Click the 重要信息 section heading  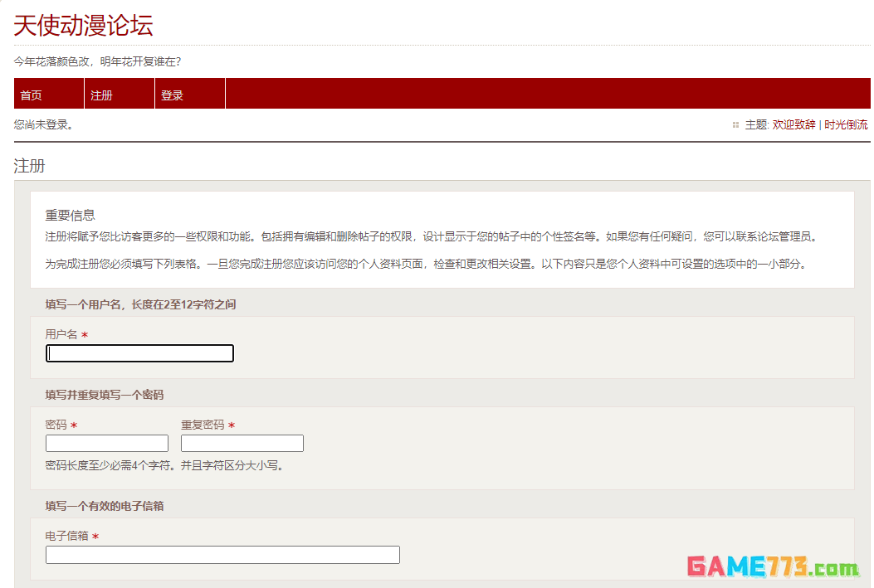[x=70, y=216]
